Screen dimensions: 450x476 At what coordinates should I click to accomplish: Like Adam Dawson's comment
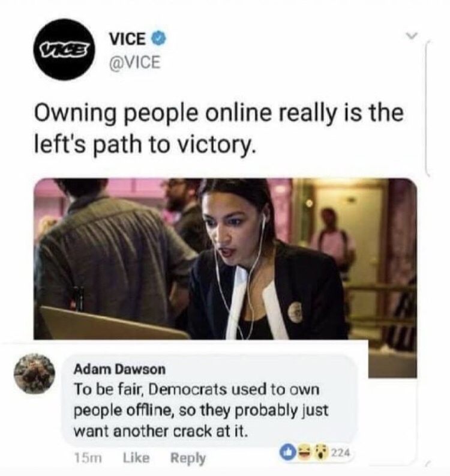pyautogui.click(x=136, y=457)
